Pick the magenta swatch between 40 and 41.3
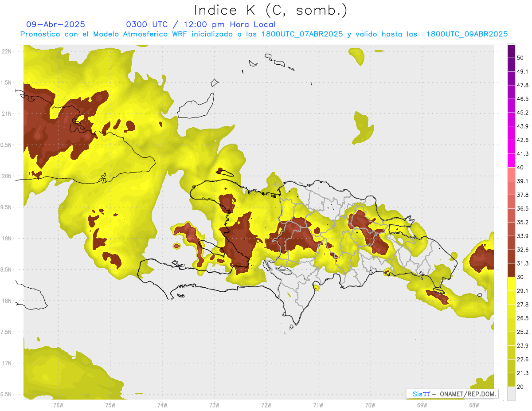Viewport: 532px width, 411px height. pos(511,160)
